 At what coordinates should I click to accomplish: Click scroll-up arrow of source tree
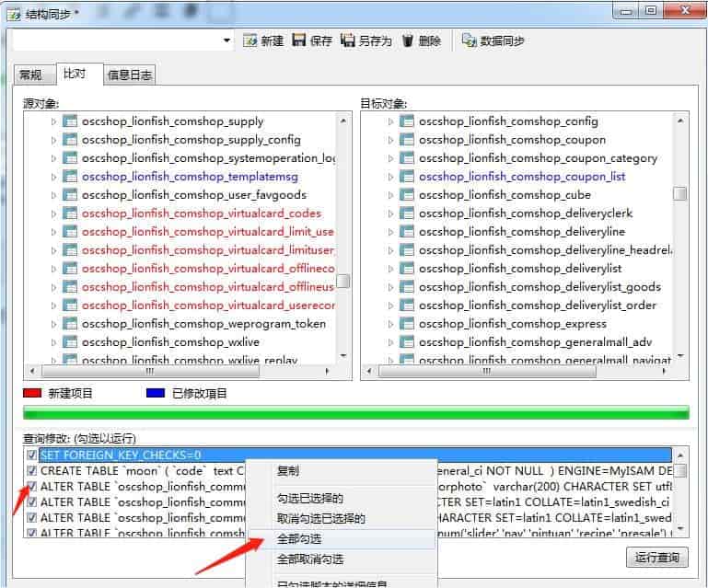pos(343,121)
